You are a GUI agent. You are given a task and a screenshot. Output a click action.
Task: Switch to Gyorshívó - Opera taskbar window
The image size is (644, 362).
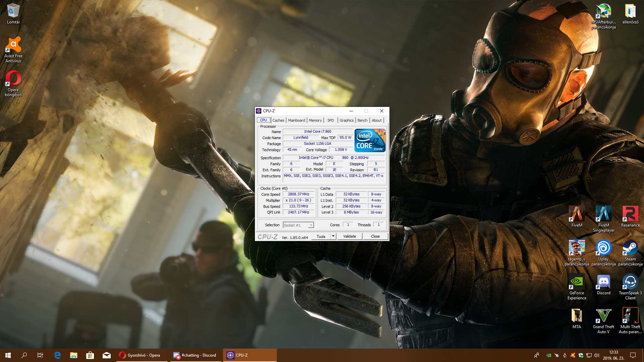point(142,355)
